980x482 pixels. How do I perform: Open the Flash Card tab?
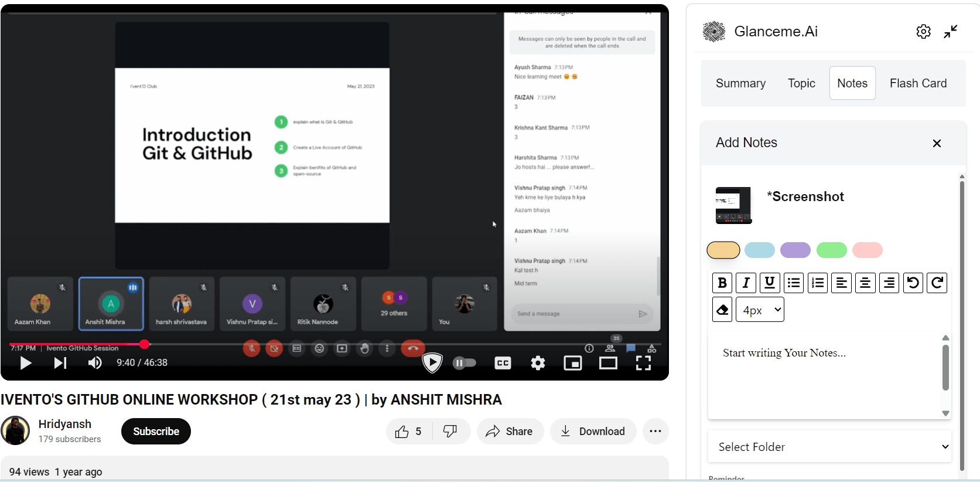point(918,83)
